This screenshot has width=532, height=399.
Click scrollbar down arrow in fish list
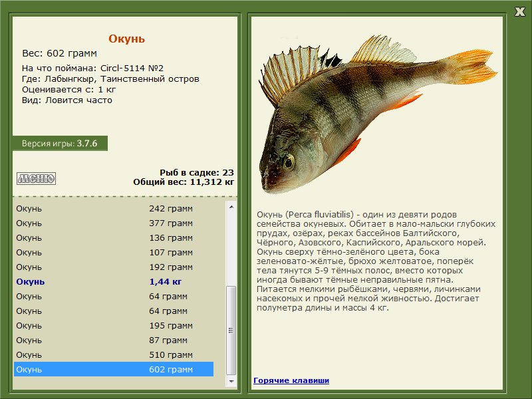[x=231, y=381]
